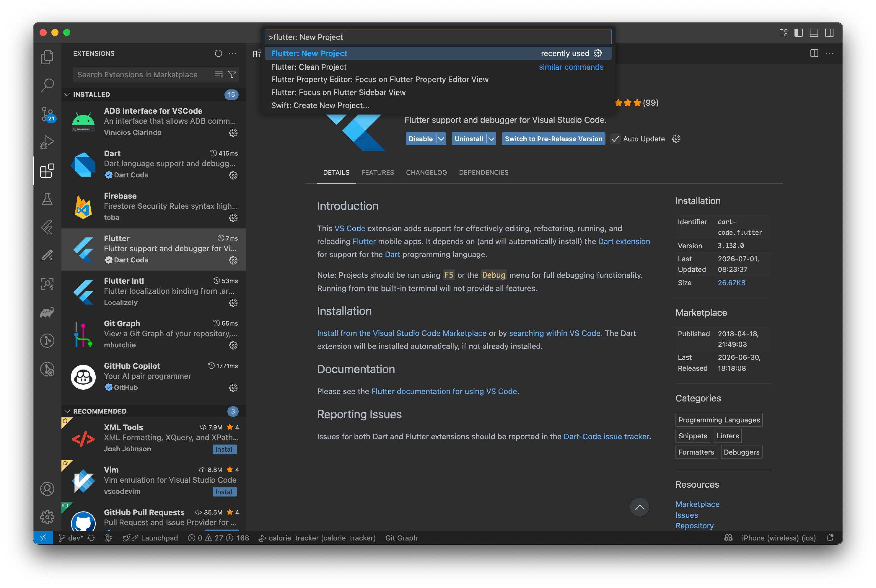Image resolution: width=876 pixels, height=588 pixels.
Task: Select Flutter: Clean Project command
Action: pos(438,67)
